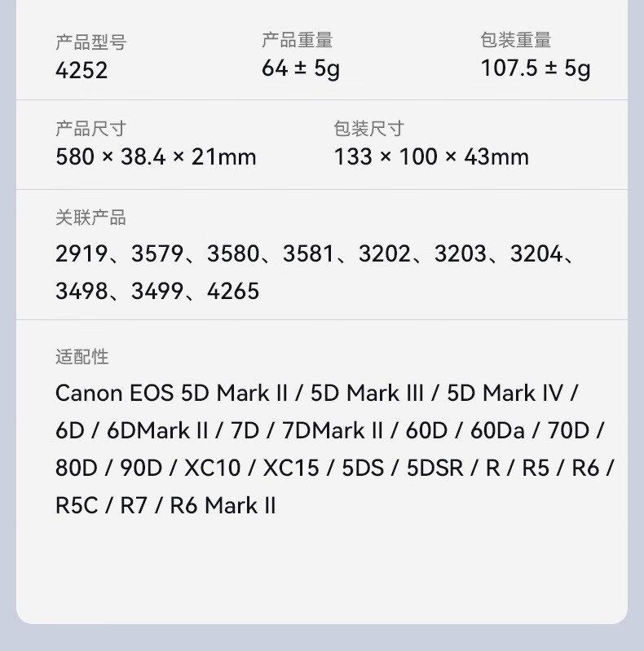644x651 pixels.
Task: Open related product 3204
Action: point(536,253)
